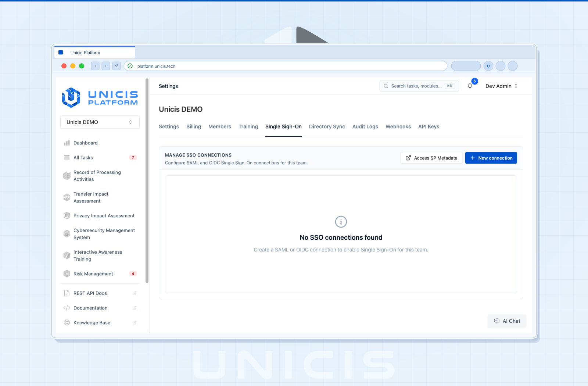The image size is (588, 386).
Task: Click the search magnifier icon
Action: (x=386, y=86)
